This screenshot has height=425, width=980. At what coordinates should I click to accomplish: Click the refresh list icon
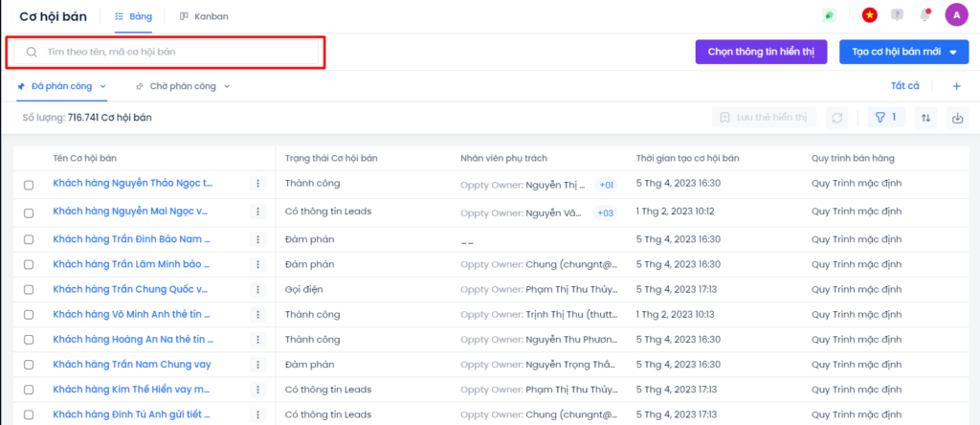(x=837, y=118)
